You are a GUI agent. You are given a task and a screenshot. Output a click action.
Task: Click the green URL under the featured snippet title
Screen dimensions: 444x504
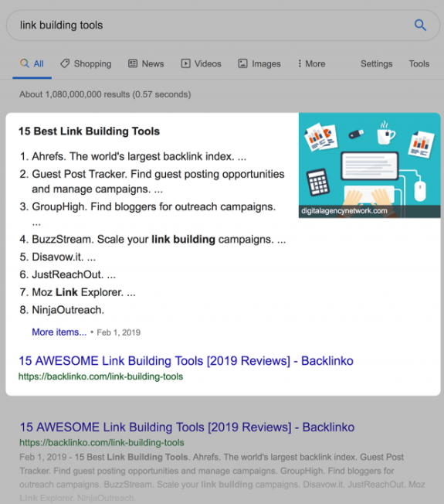(100, 376)
